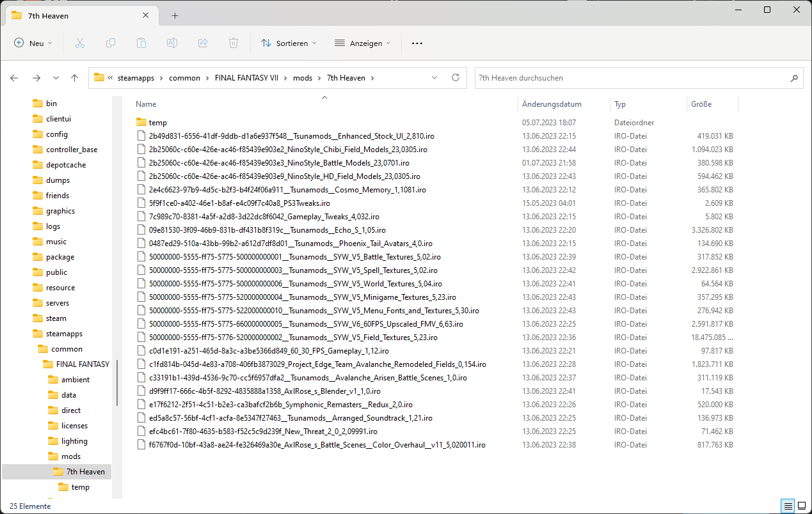Go up one folder level arrow
Image resolution: width=812 pixels, height=514 pixels.
point(75,78)
